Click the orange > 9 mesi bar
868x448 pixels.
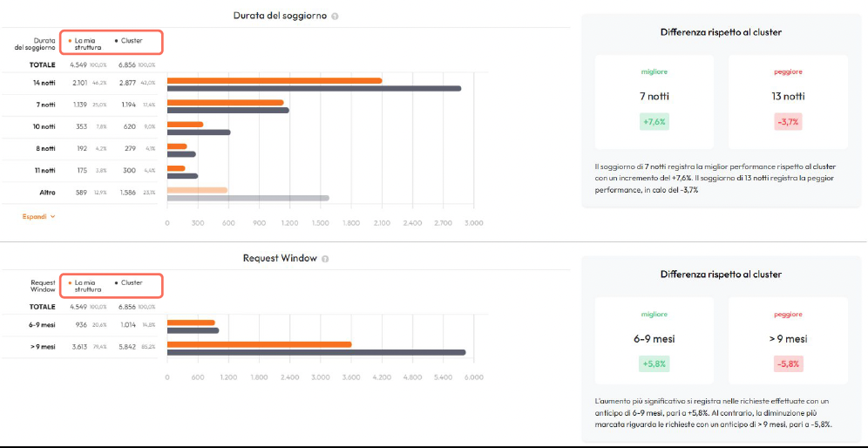259,344
